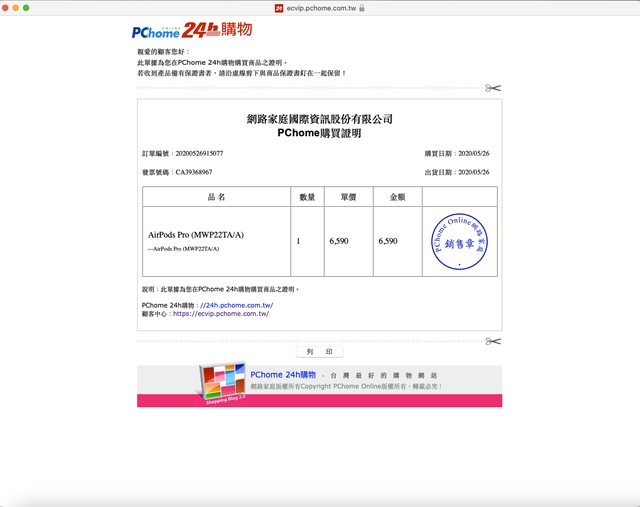Click the purchase date 購買日期 2020/05/26
Image resolution: width=640 pixels, height=507 pixels.
(457, 153)
